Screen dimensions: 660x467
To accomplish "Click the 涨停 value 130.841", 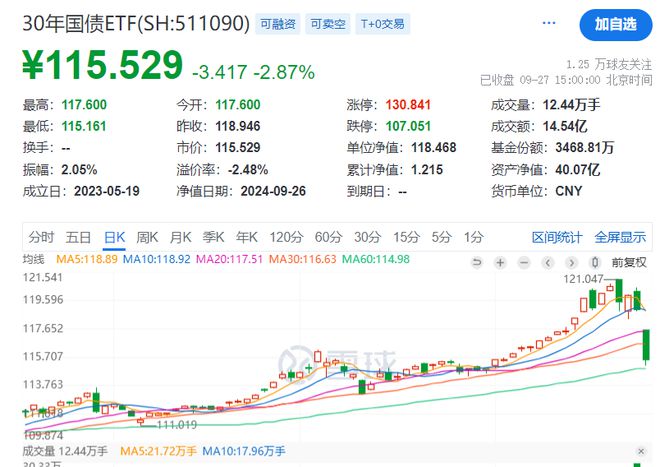I will [408, 104].
